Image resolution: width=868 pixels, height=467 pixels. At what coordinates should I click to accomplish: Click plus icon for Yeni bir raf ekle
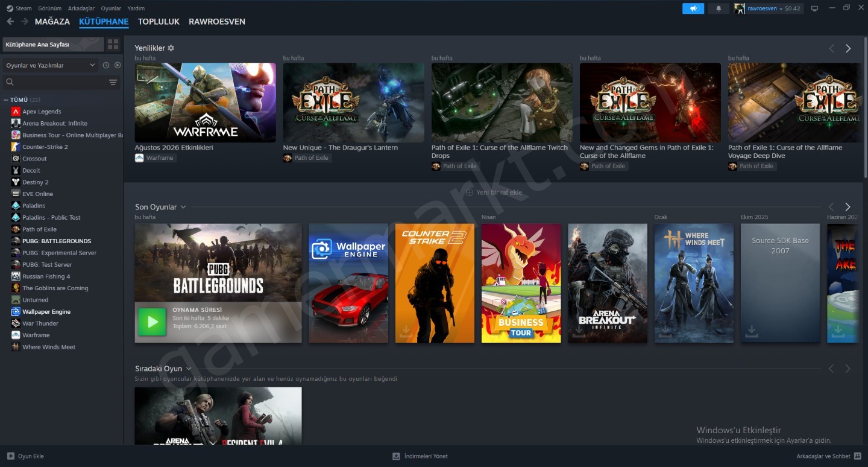[470, 192]
